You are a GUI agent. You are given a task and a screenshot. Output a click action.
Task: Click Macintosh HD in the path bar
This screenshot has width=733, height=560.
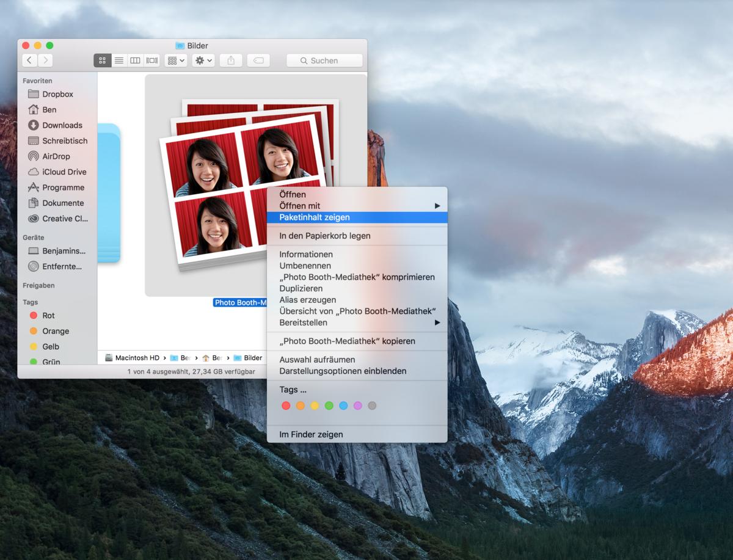point(132,358)
